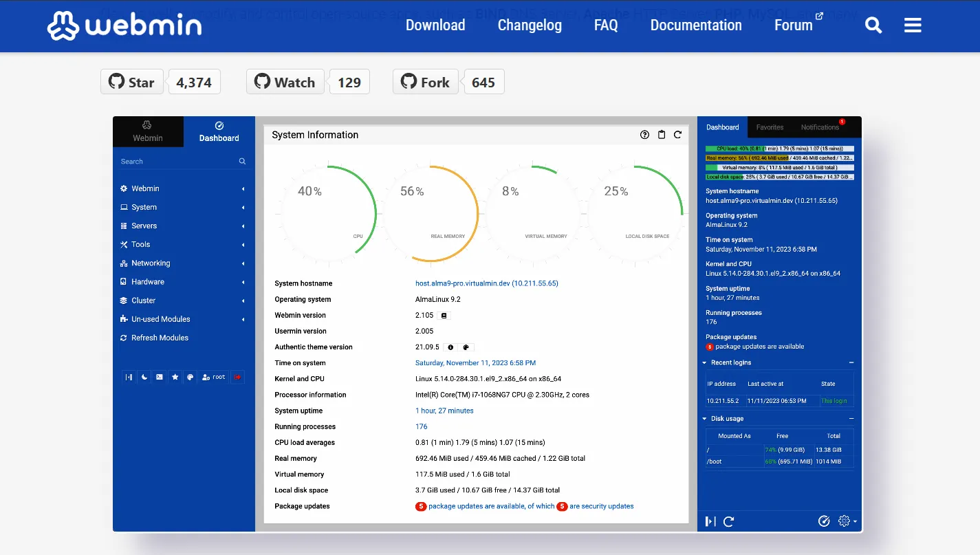This screenshot has width=980, height=555.
Task: Click the magnifier icon in sidebar search
Action: tap(242, 161)
